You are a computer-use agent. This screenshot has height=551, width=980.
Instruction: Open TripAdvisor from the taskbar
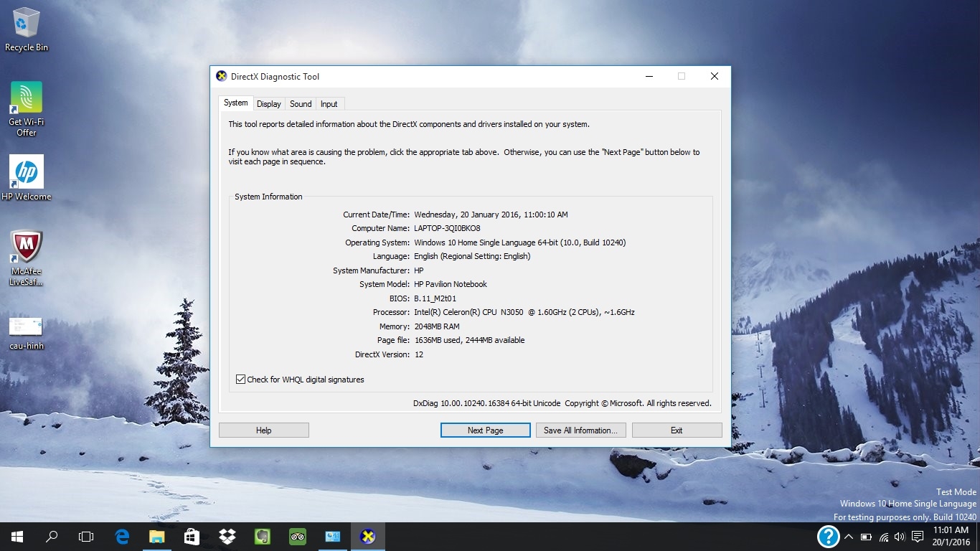click(298, 536)
